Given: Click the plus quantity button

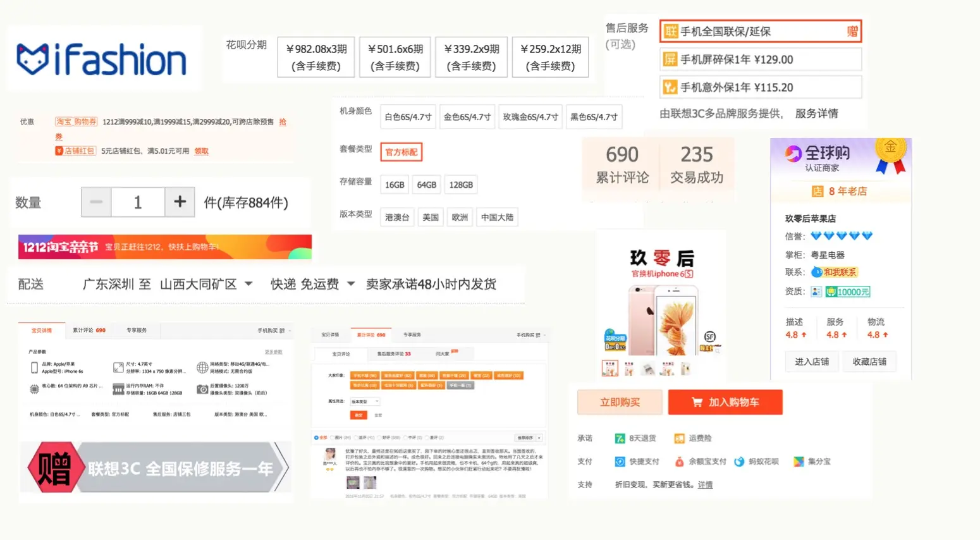Looking at the screenshot, I should (180, 202).
